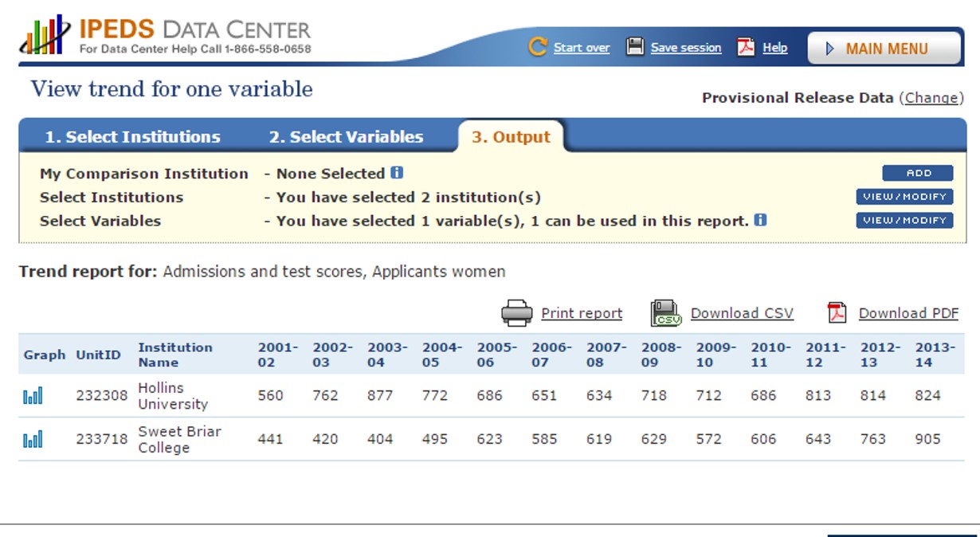Open graph icon for Hollins University
This screenshot has width=980, height=537.
coord(33,395)
